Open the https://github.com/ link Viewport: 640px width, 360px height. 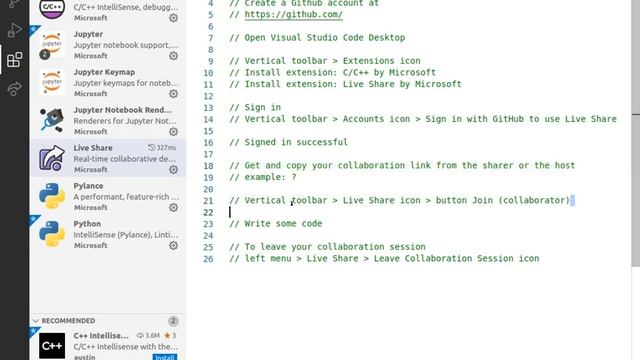293,14
